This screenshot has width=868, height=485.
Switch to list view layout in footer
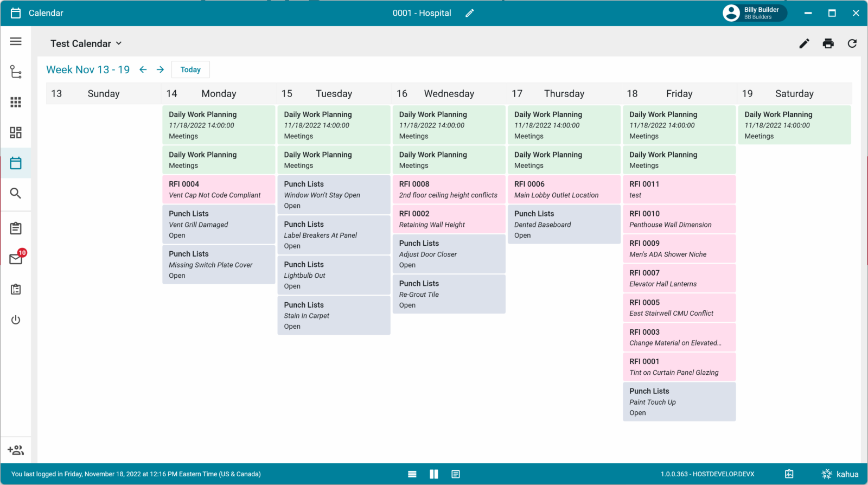(412, 474)
